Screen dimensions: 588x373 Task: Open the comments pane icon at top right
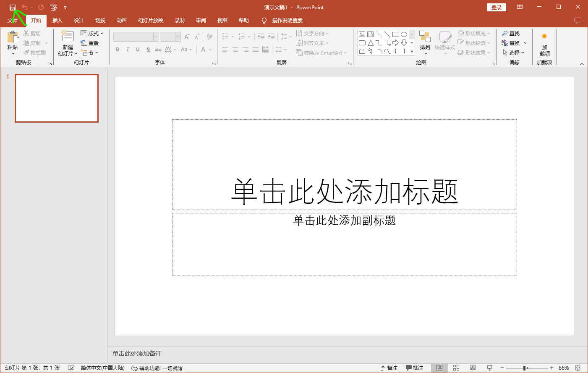coord(578,21)
